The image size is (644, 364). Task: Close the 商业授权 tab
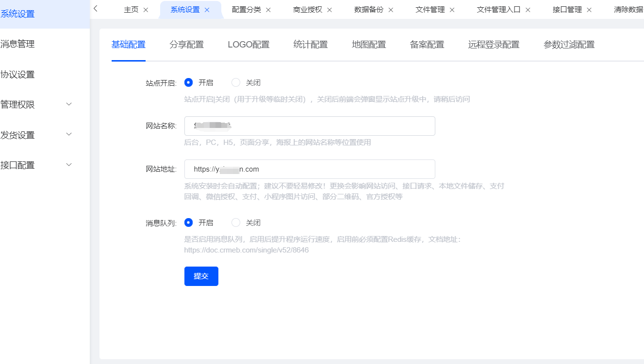click(x=330, y=10)
